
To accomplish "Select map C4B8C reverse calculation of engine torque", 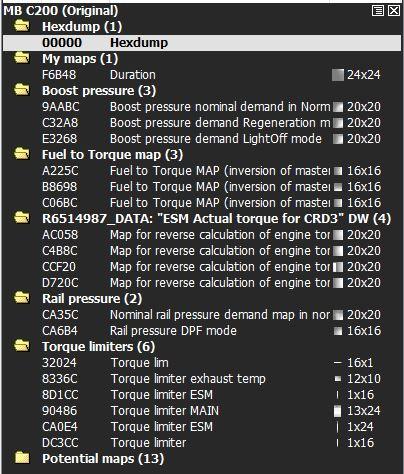I will [202, 251].
